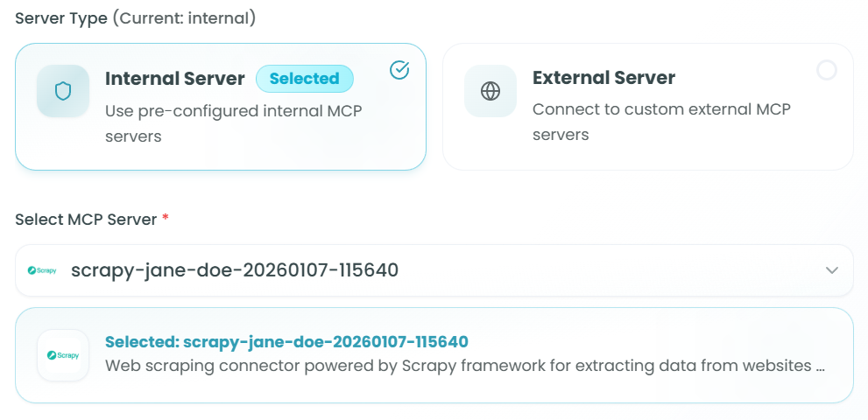Click the "Select MCP Server" field label
The height and width of the screenshot is (420, 868).
pyautogui.click(x=84, y=220)
